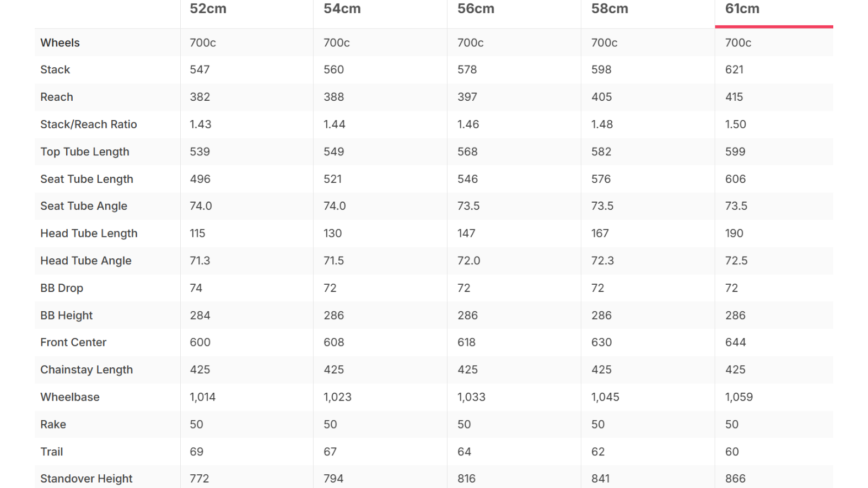
Task: Select the 52cm size column header
Action: coord(208,9)
